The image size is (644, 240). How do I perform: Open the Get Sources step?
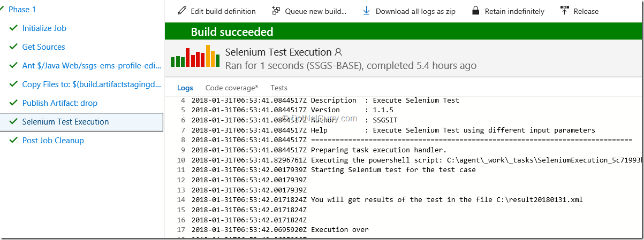[43, 47]
